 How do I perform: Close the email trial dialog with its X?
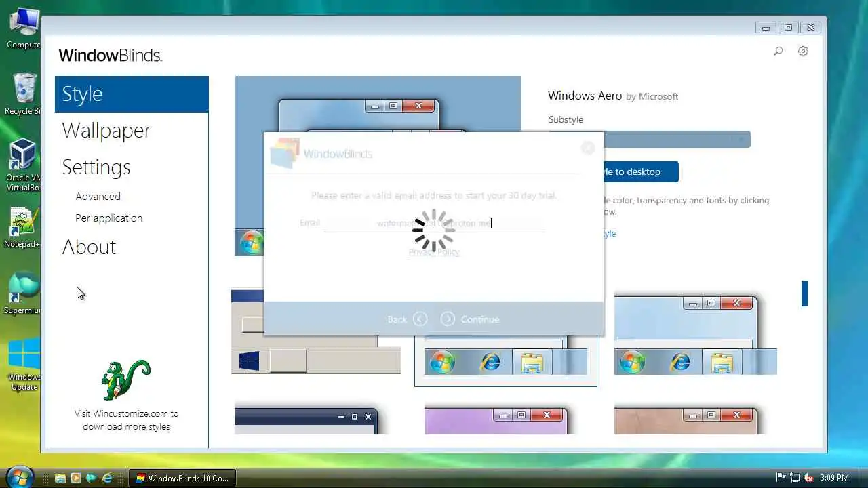click(x=588, y=148)
